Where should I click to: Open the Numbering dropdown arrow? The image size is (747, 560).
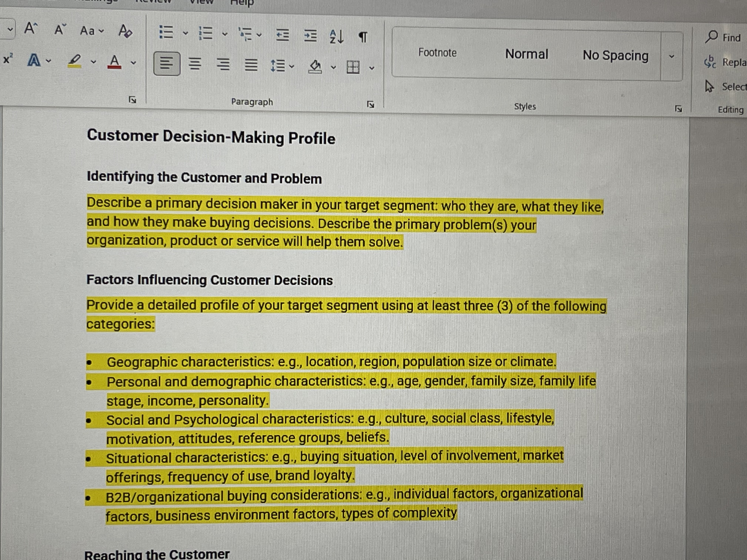coord(225,34)
